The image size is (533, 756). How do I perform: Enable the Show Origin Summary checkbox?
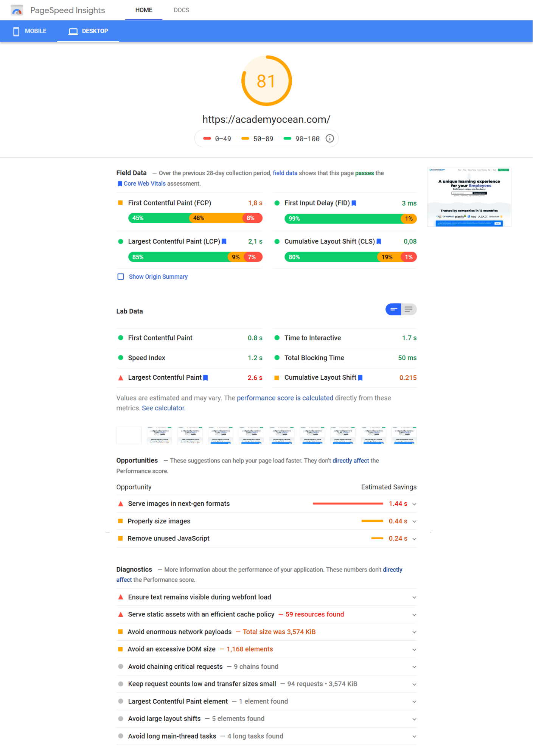point(121,277)
